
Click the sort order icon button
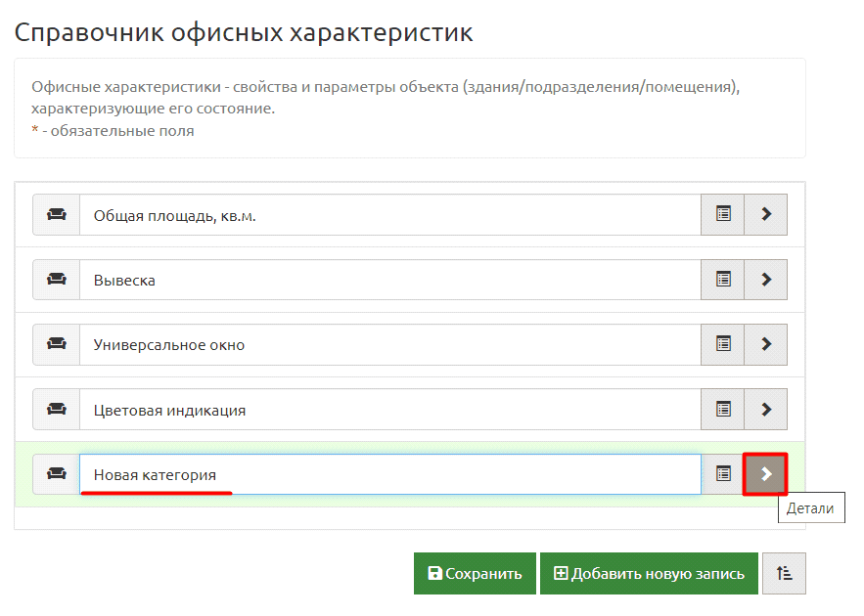pyautogui.click(x=784, y=574)
